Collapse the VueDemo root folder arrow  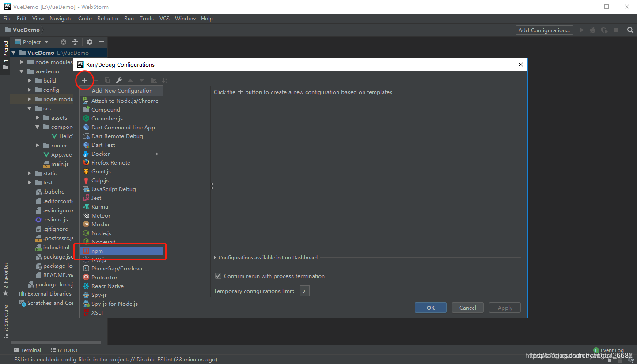(13, 53)
